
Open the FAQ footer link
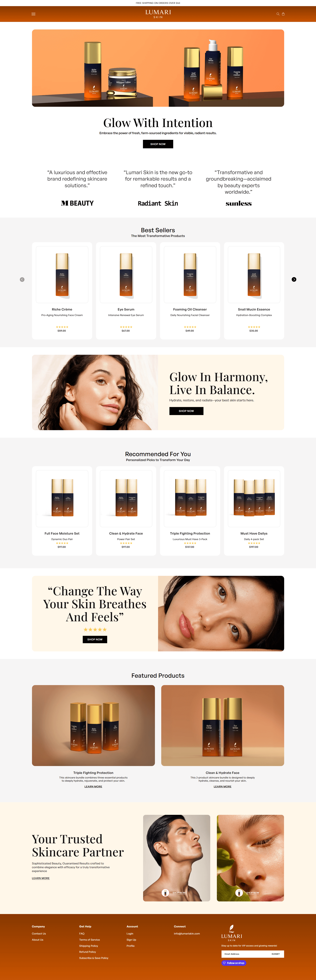(x=82, y=933)
